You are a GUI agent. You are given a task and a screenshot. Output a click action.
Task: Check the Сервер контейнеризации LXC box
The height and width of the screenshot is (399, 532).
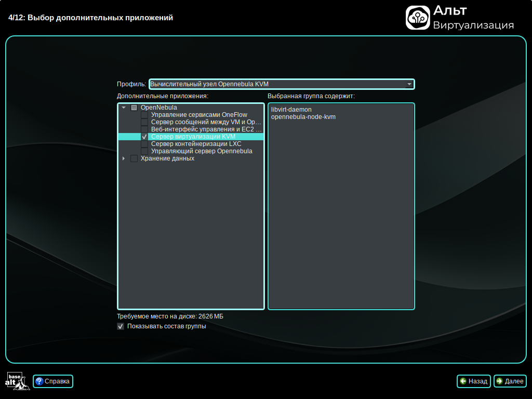pos(144,144)
